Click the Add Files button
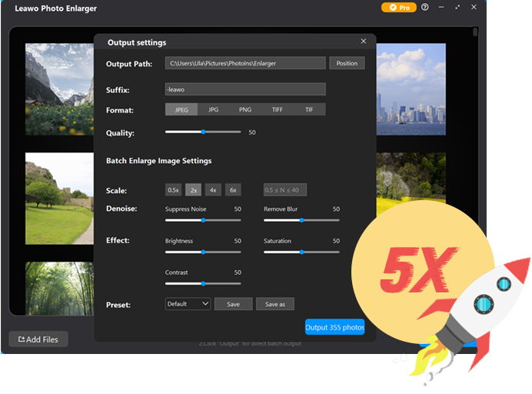532x394 pixels. (x=38, y=339)
